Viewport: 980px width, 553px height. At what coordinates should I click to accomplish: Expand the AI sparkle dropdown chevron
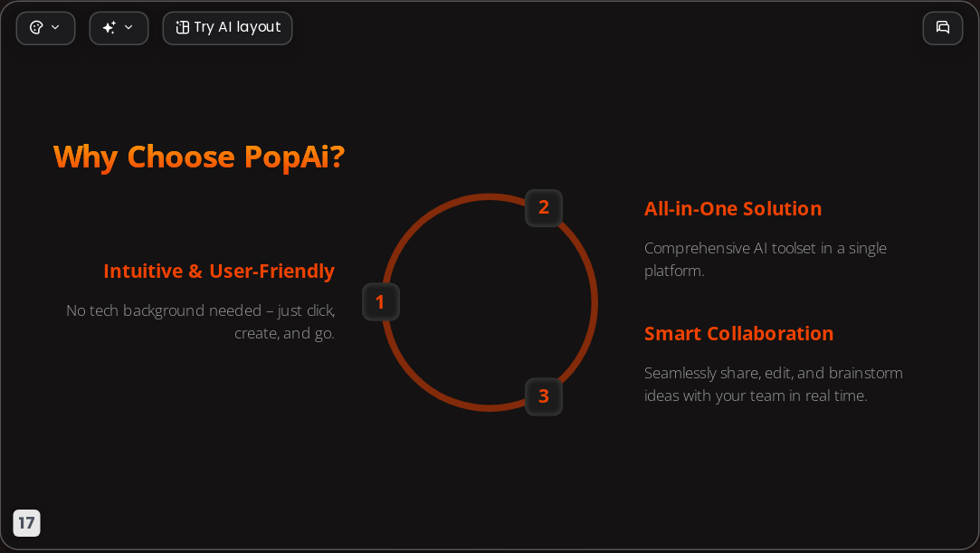tap(128, 27)
